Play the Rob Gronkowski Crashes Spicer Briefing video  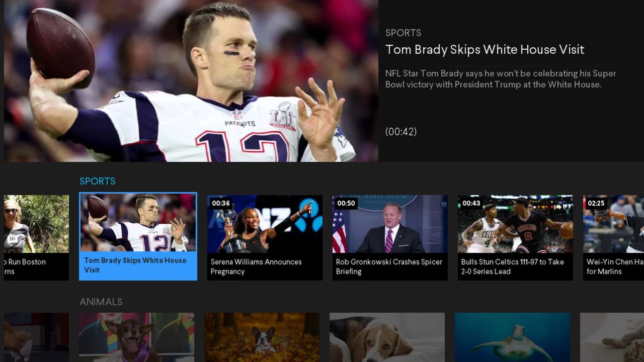(x=390, y=237)
